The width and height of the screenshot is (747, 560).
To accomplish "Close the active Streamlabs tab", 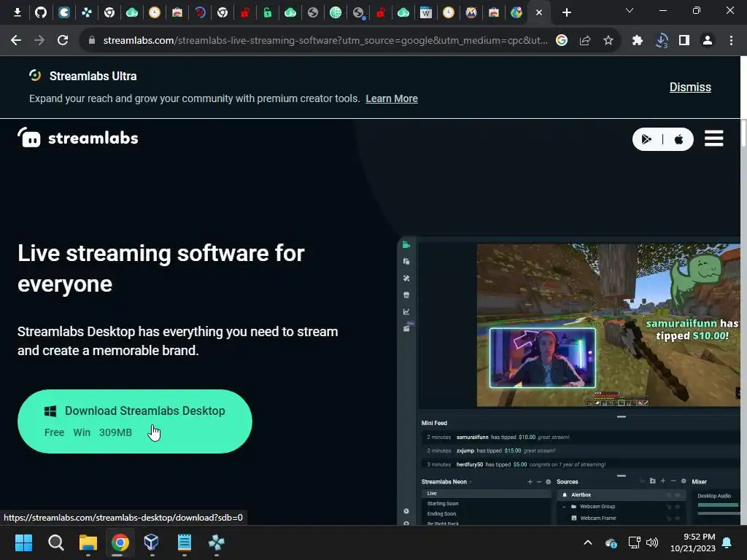I will point(539,13).
